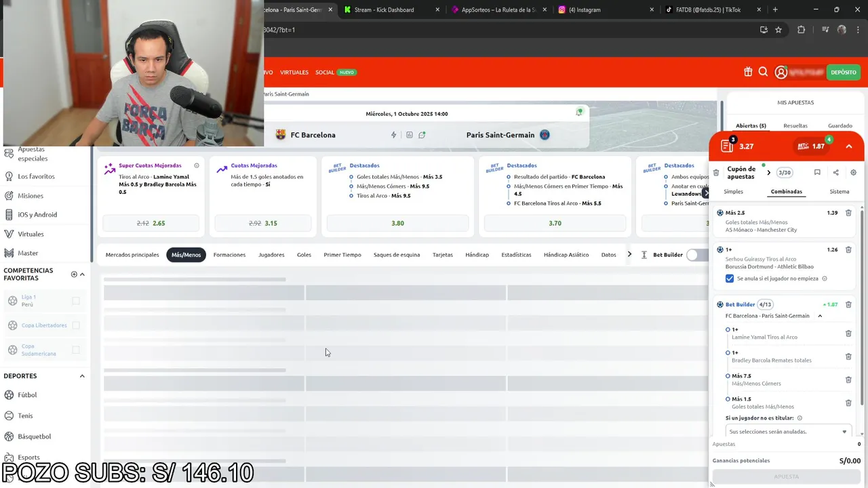The image size is (868, 488).
Task: Collapse the Deportes section
Action: tap(82, 376)
